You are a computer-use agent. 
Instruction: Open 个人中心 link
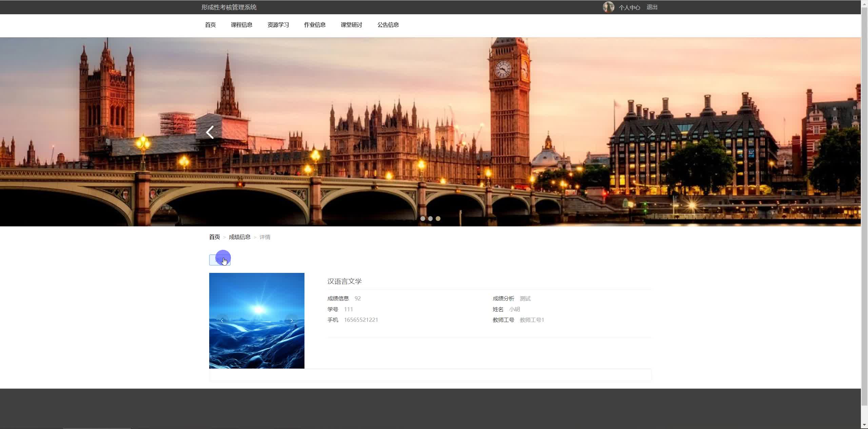pos(629,7)
